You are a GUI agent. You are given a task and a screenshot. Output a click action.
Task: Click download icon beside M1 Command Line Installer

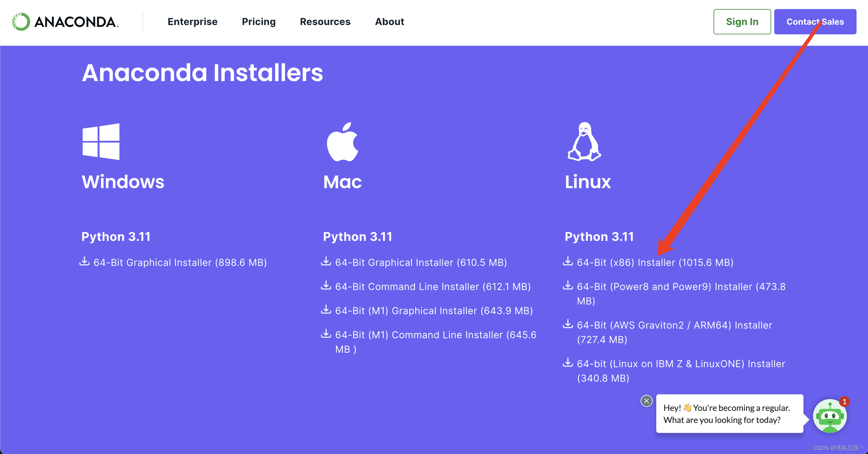[x=326, y=333]
